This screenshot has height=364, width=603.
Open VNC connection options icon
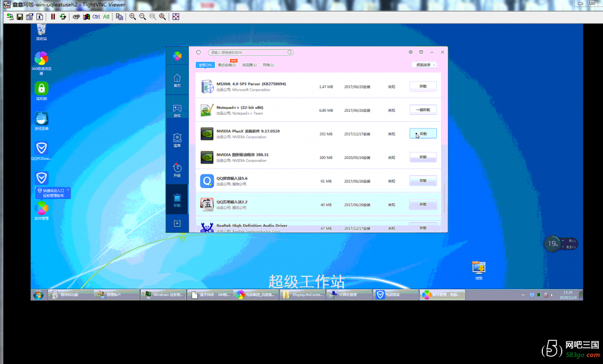coord(29,16)
